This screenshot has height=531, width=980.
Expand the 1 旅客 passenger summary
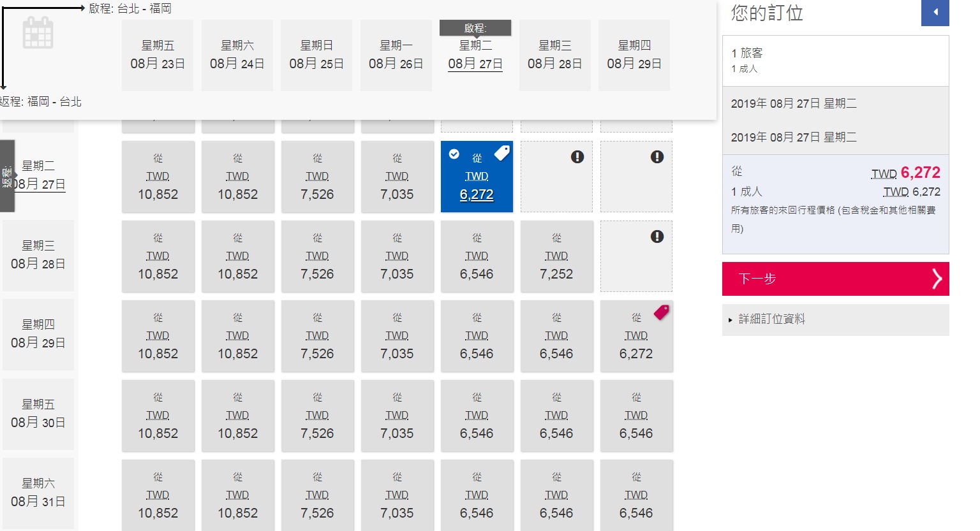pyautogui.click(x=835, y=61)
